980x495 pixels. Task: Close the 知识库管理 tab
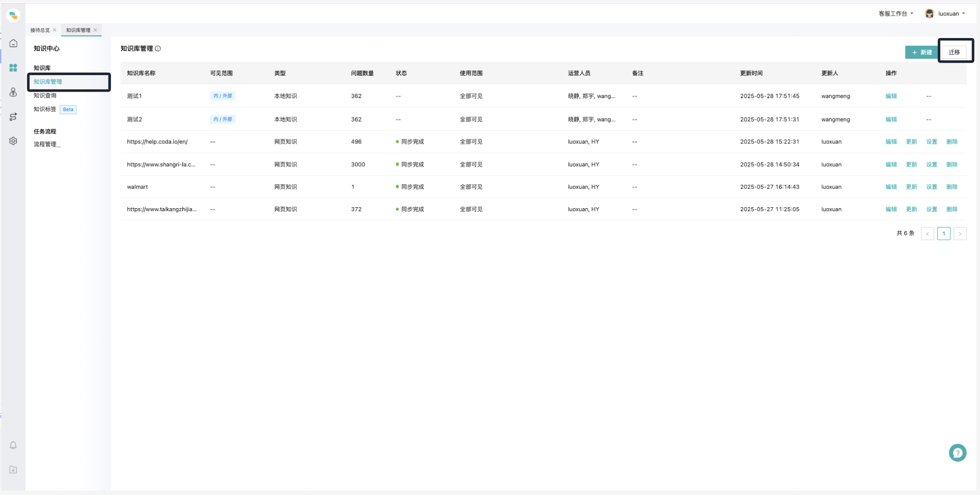point(96,30)
